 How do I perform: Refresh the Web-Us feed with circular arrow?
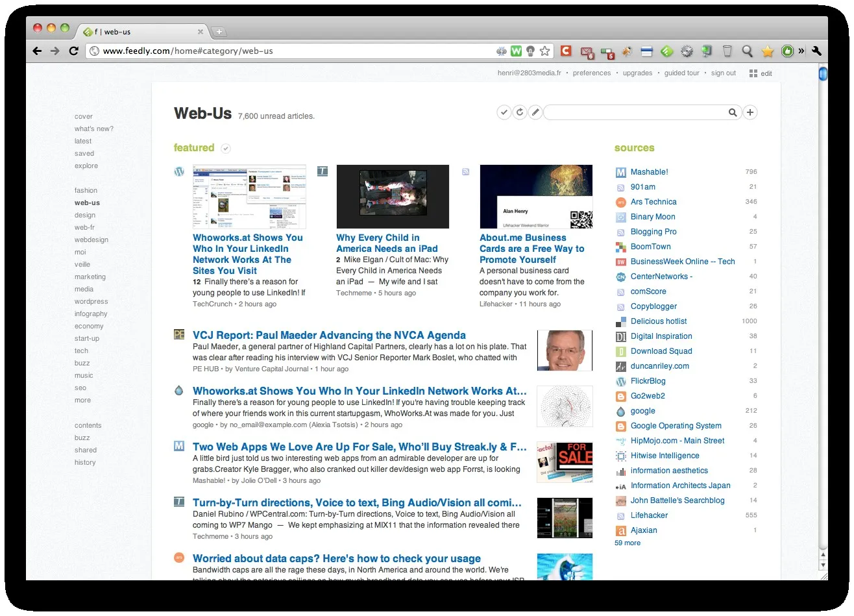(520, 112)
